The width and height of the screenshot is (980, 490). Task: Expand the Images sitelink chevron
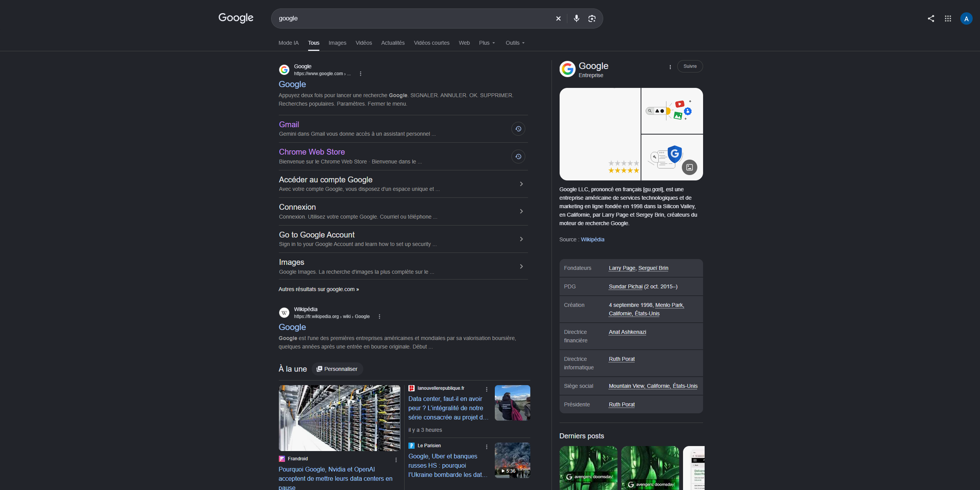click(x=521, y=267)
